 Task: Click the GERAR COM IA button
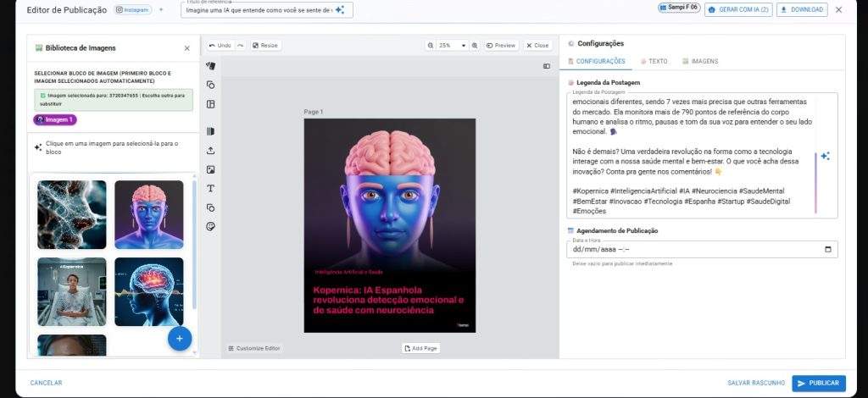click(x=738, y=10)
